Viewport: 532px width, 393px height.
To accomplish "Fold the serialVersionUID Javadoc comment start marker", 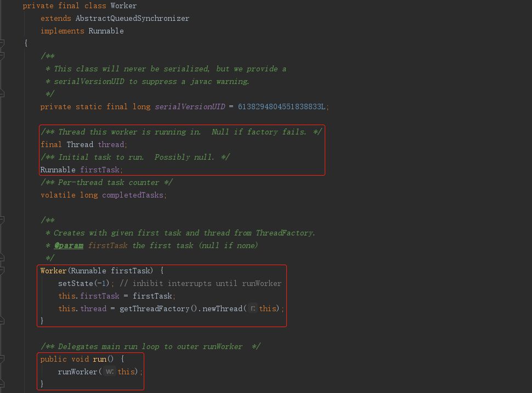I will pos(2,55).
